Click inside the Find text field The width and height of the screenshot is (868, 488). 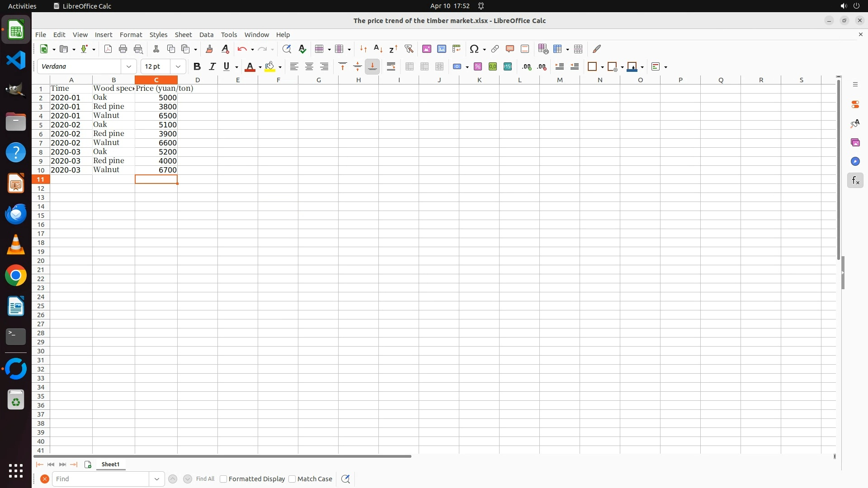click(x=100, y=479)
